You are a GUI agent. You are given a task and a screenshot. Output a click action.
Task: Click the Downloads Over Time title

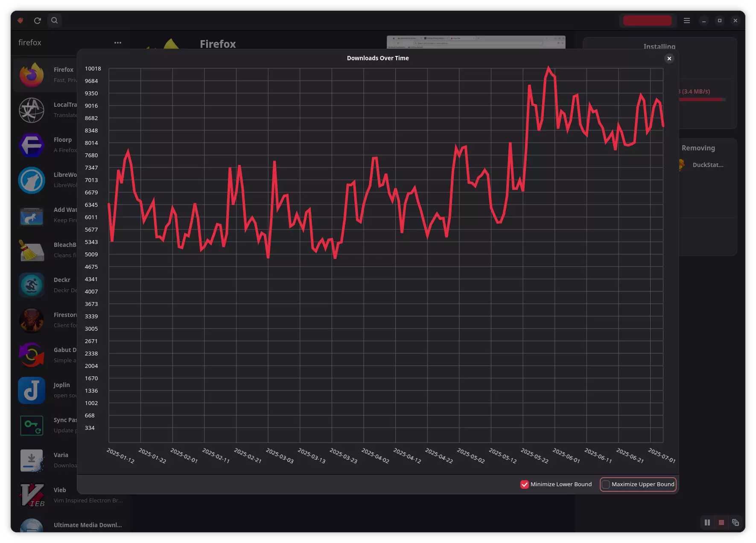click(378, 58)
